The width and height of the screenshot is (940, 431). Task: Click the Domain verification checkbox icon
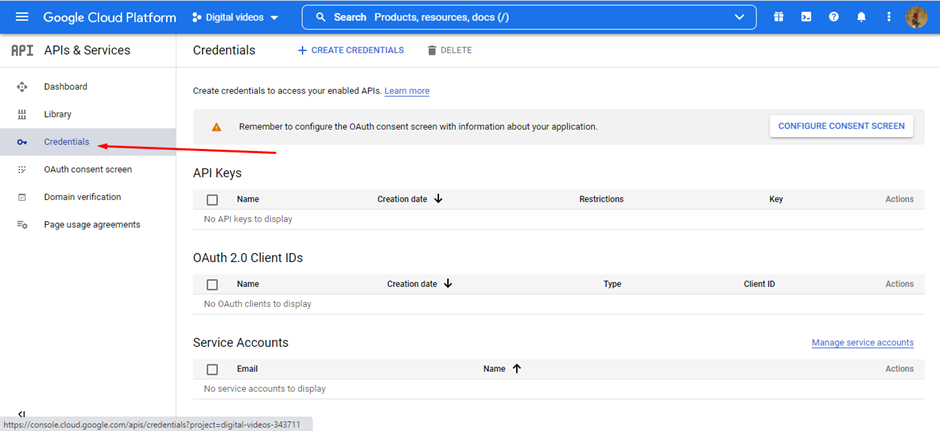tap(22, 197)
